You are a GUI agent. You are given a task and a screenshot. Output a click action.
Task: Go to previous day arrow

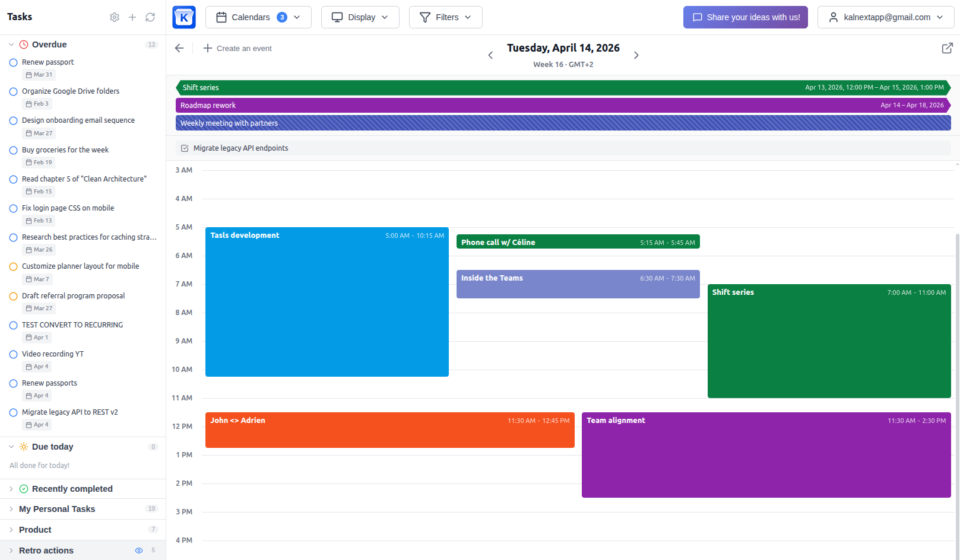pos(490,55)
